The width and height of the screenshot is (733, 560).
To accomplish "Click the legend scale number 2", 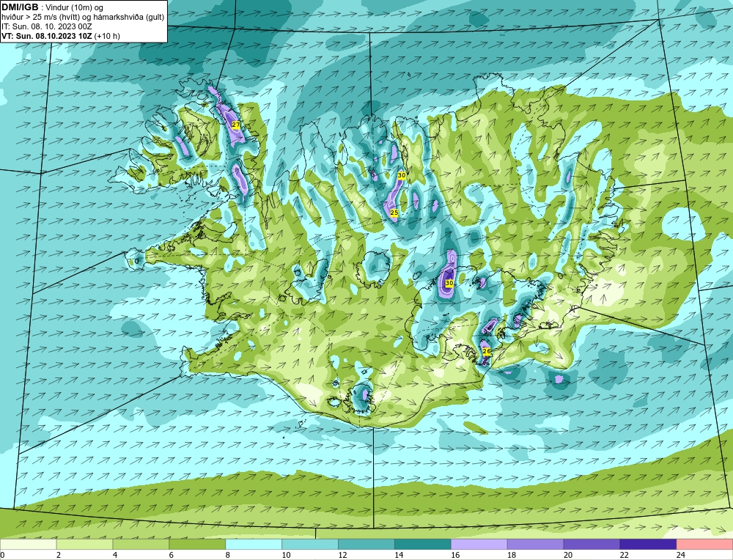I will tap(59, 555).
